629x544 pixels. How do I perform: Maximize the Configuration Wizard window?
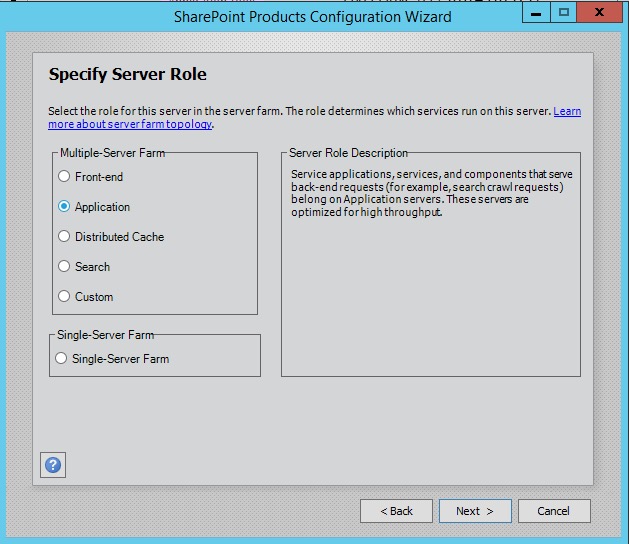coord(563,12)
